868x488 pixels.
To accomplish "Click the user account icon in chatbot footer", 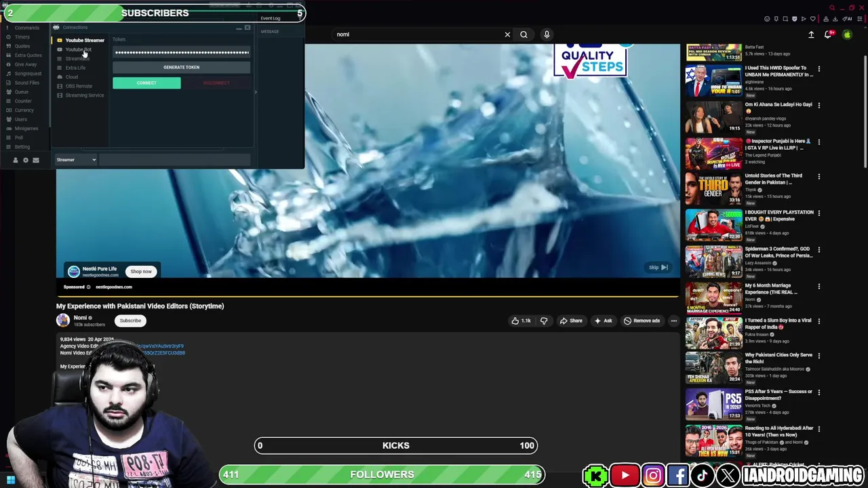I will coord(15,160).
